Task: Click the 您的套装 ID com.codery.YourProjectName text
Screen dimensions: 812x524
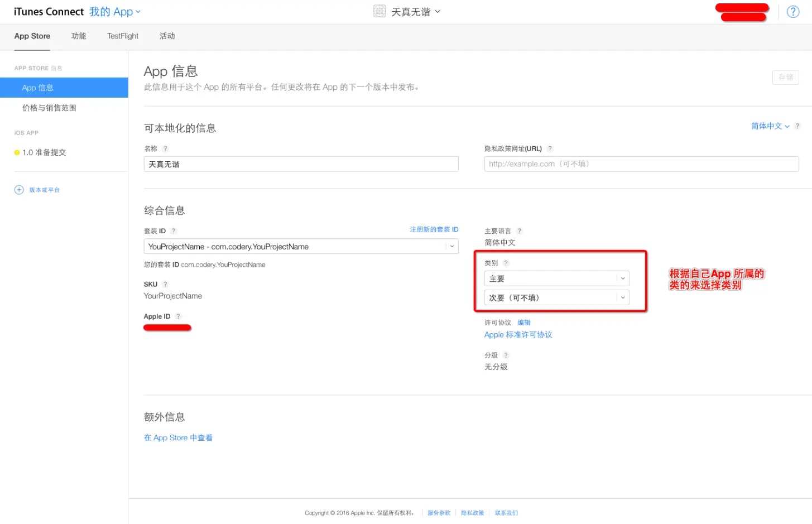Action: click(x=205, y=265)
